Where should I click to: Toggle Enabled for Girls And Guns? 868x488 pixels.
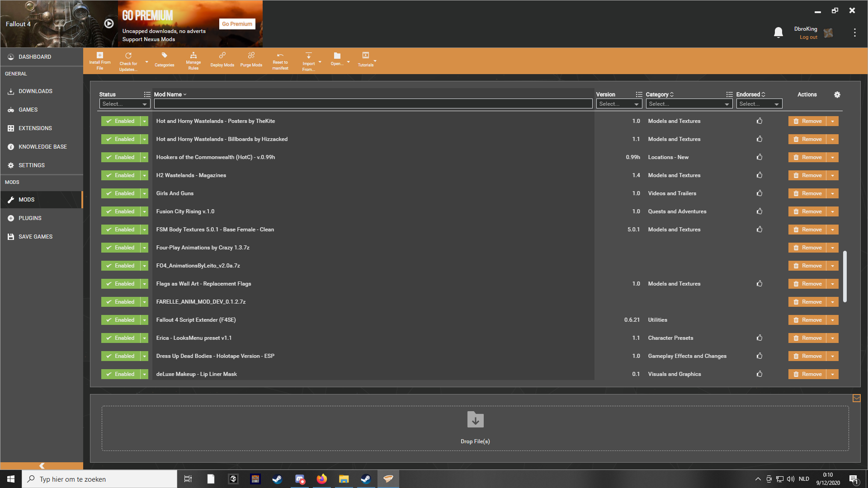click(x=121, y=193)
